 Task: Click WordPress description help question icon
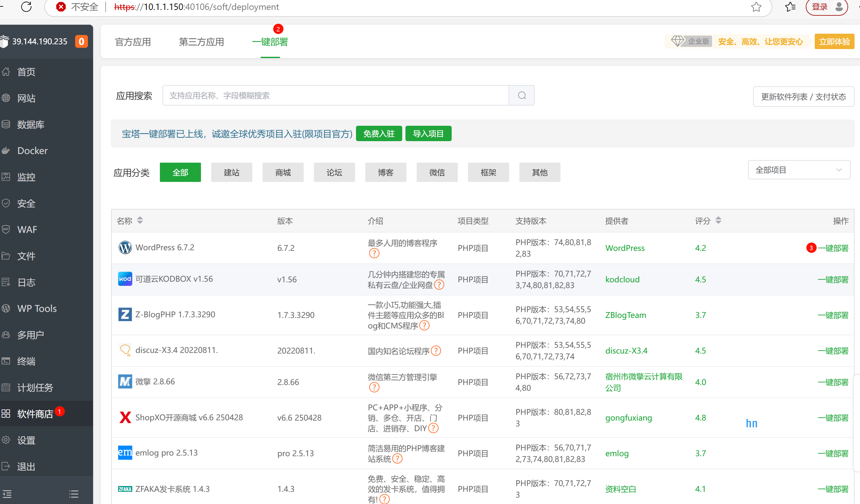coord(374,253)
